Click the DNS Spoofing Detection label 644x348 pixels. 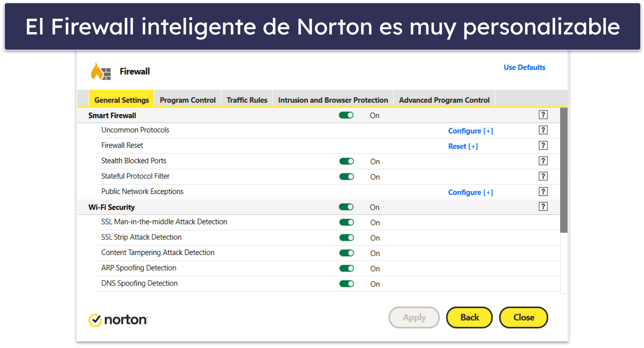(139, 283)
